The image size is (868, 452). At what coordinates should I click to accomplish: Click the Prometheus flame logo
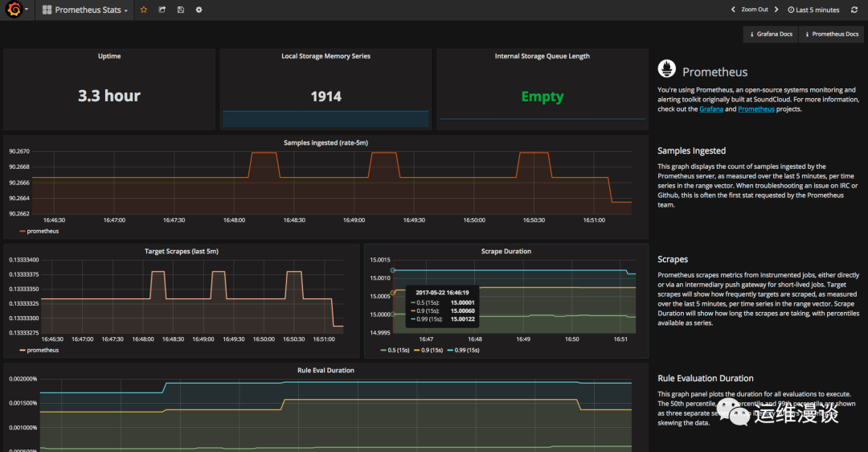666,68
